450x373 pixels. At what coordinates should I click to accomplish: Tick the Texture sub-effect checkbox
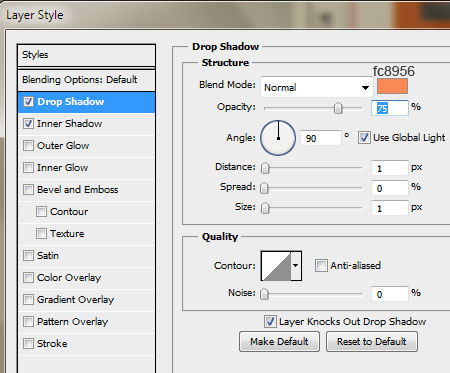tap(41, 234)
